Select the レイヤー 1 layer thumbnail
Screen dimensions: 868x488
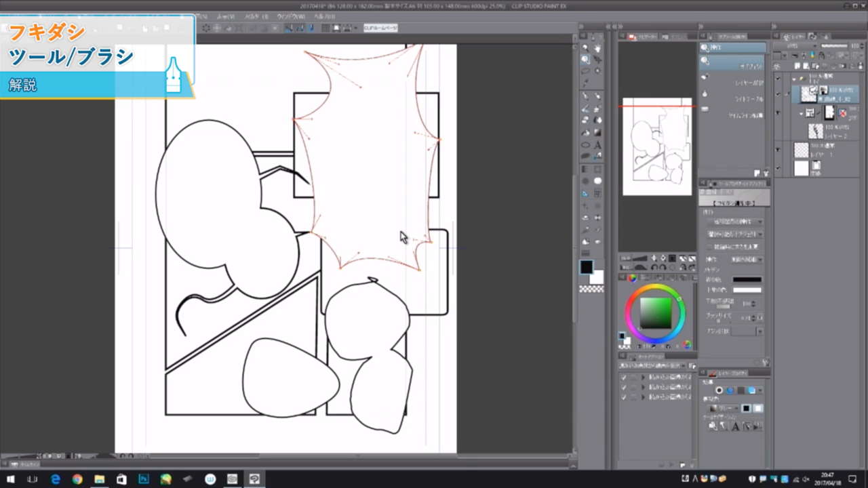pyautogui.click(x=802, y=150)
